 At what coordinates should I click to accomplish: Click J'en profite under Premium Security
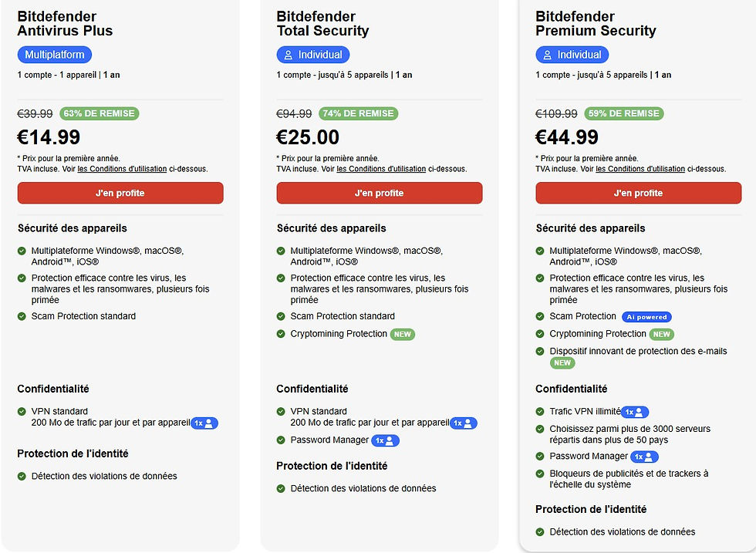(x=639, y=193)
